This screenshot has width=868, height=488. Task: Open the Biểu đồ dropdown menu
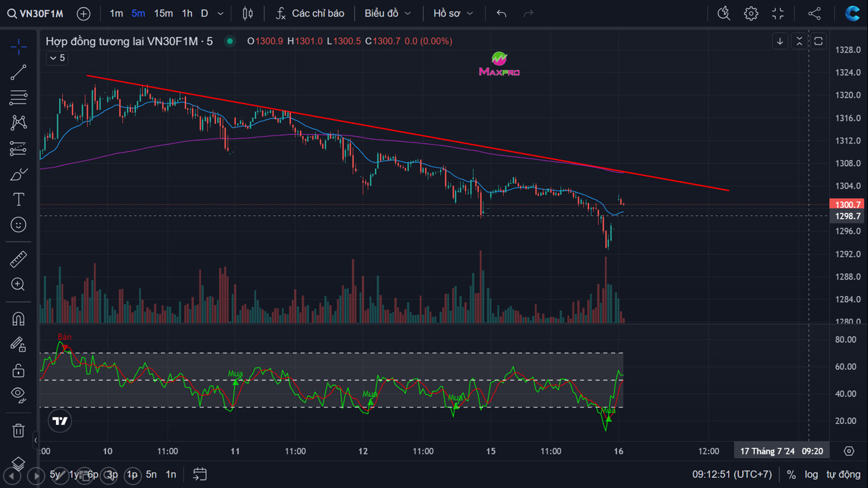(x=388, y=13)
